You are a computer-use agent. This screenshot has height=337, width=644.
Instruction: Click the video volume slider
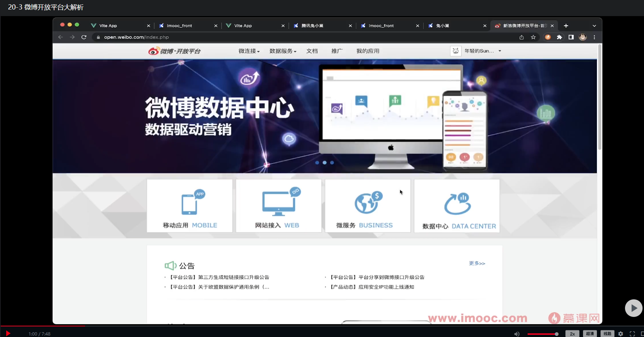[543, 333]
